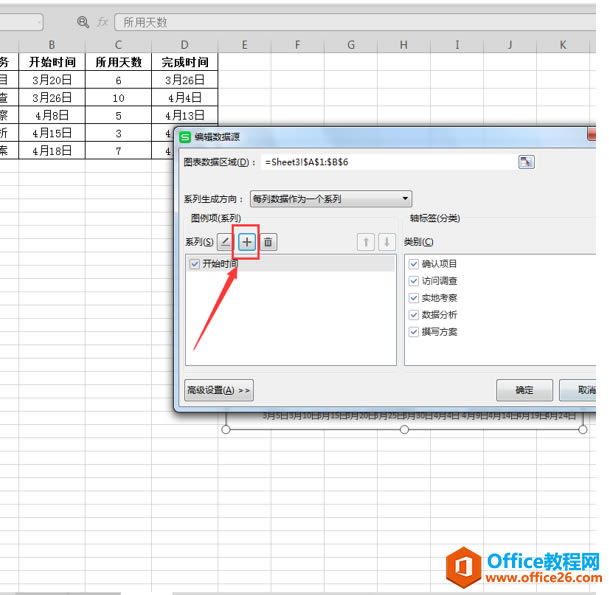Select cell containing 4月13日

point(185,115)
